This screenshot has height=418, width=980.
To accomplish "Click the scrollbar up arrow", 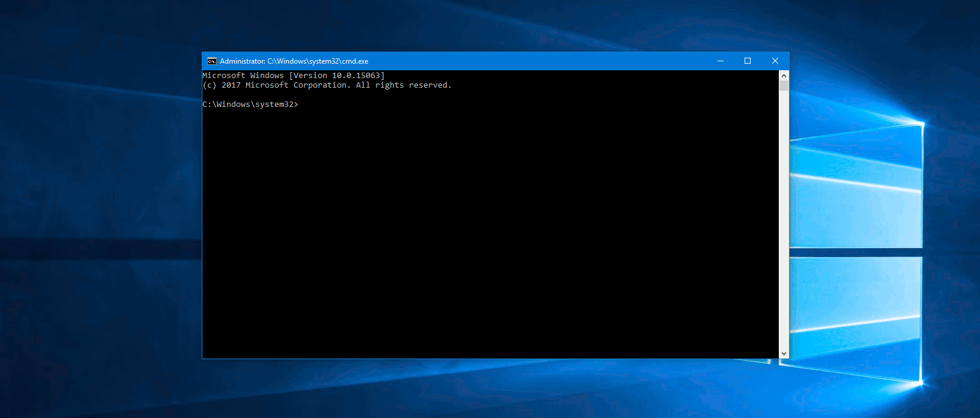I will pyautogui.click(x=784, y=76).
